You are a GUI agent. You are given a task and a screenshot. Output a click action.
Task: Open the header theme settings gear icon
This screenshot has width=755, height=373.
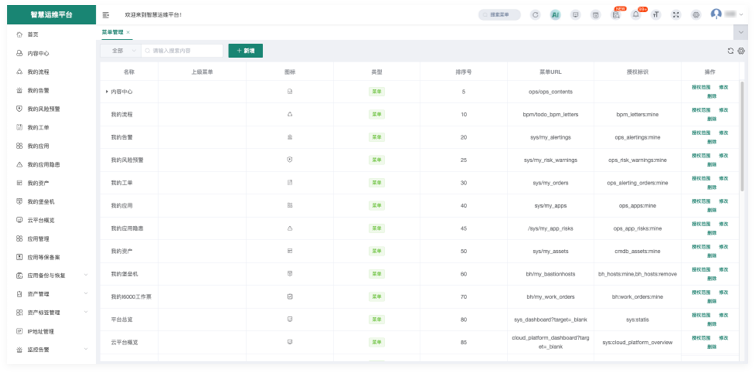[x=696, y=15]
